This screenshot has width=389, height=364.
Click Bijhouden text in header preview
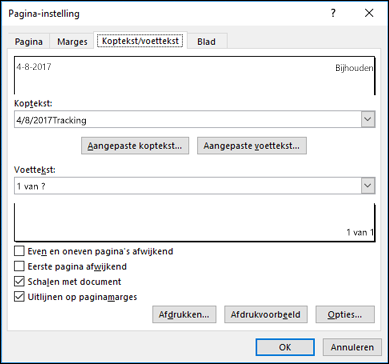coord(354,68)
